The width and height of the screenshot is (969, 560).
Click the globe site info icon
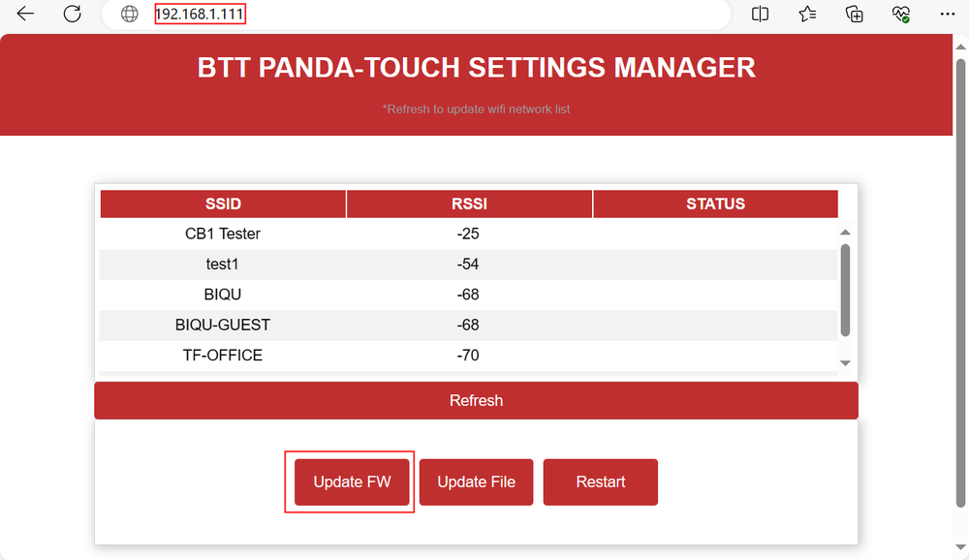tap(130, 14)
